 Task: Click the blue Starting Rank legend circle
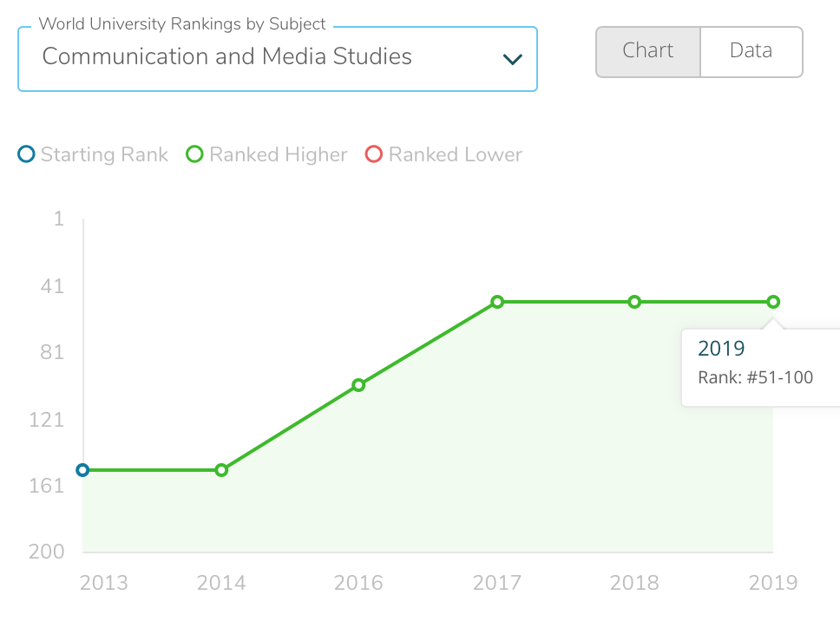point(26,154)
